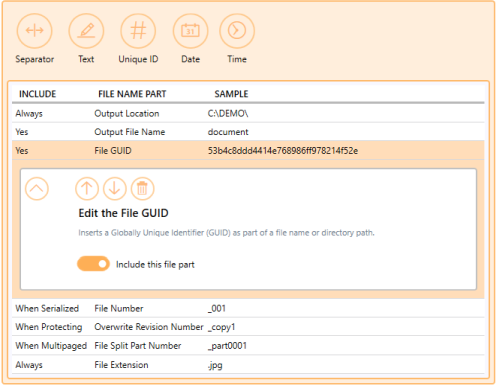The image size is (496, 386).
Task: Add a Date file name part
Action: 190,31
